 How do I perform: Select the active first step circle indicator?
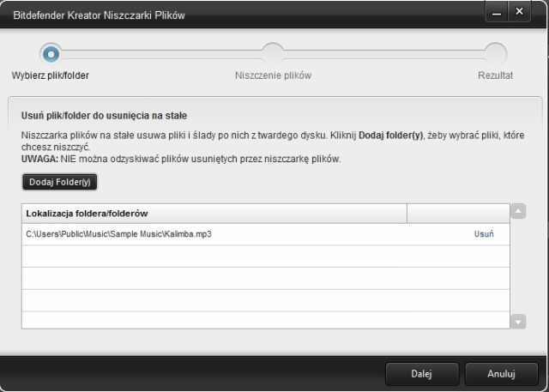pyautogui.click(x=51, y=53)
